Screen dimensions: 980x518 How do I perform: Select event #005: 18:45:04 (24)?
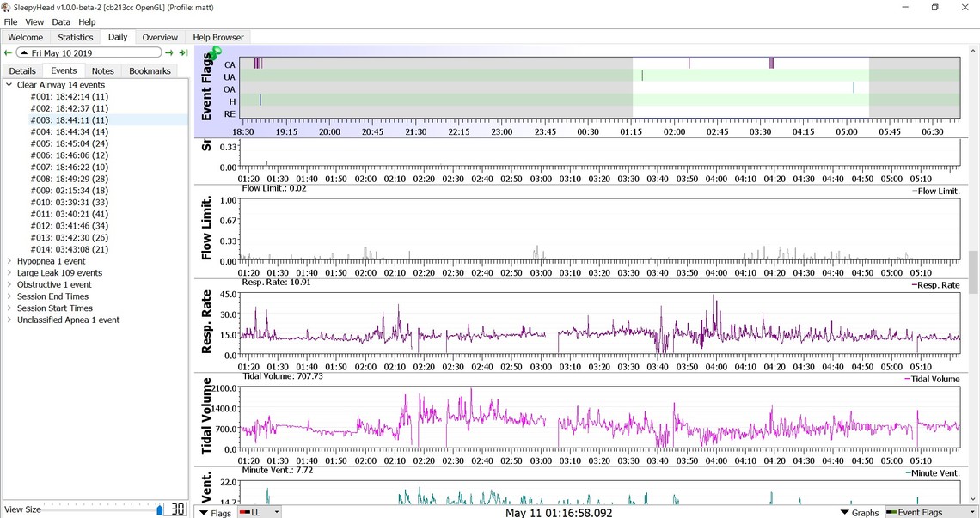(x=70, y=143)
